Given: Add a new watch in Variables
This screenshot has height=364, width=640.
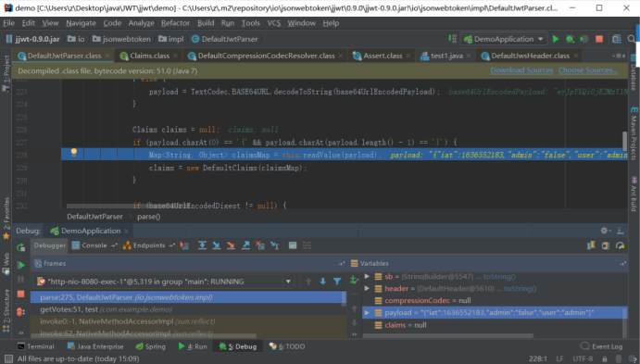Looking at the screenshot, I should point(354,280).
